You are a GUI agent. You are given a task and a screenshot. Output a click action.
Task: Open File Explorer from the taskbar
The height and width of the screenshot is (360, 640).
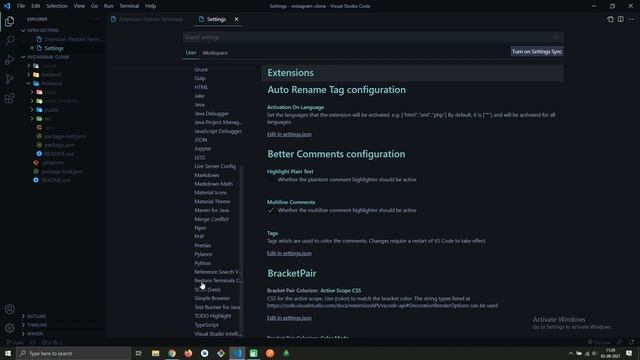pyautogui.click(x=156, y=353)
